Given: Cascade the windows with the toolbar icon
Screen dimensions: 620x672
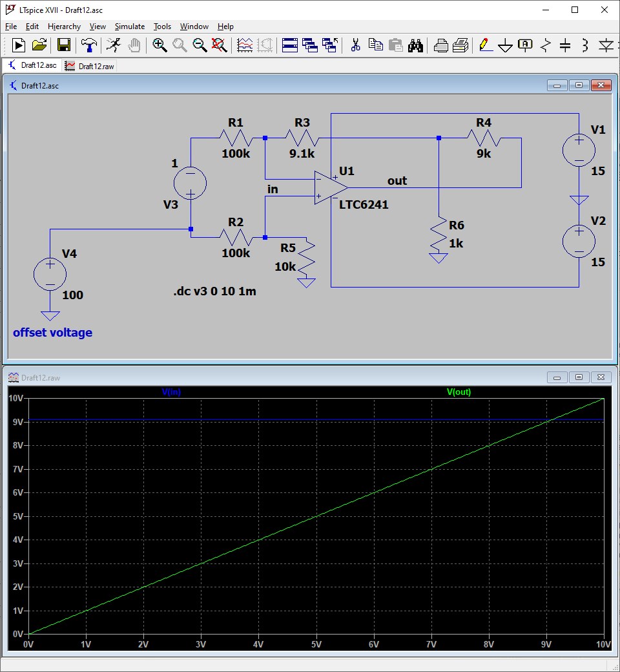Looking at the screenshot, I should pos(310,45).
